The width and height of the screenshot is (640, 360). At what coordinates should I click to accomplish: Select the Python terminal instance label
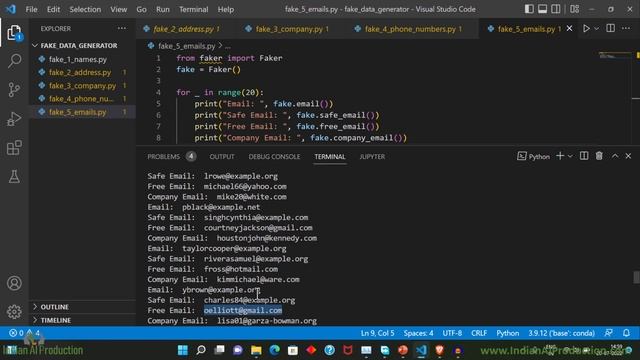(533, 156)
